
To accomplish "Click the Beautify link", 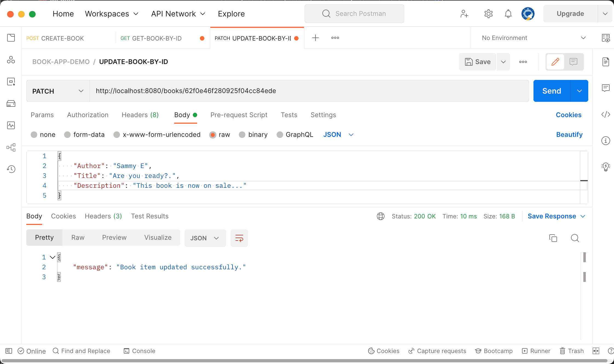I will pyautogui.click(x=569, y=135).
